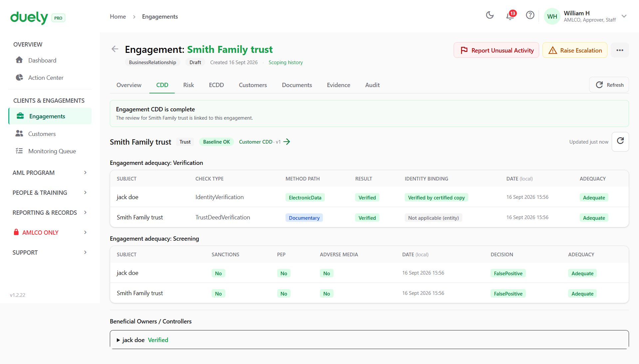Image resolution: width=639 pixels, height=364 pixels.
Task: Open Action Center in the sidebar
Action: 50,77
